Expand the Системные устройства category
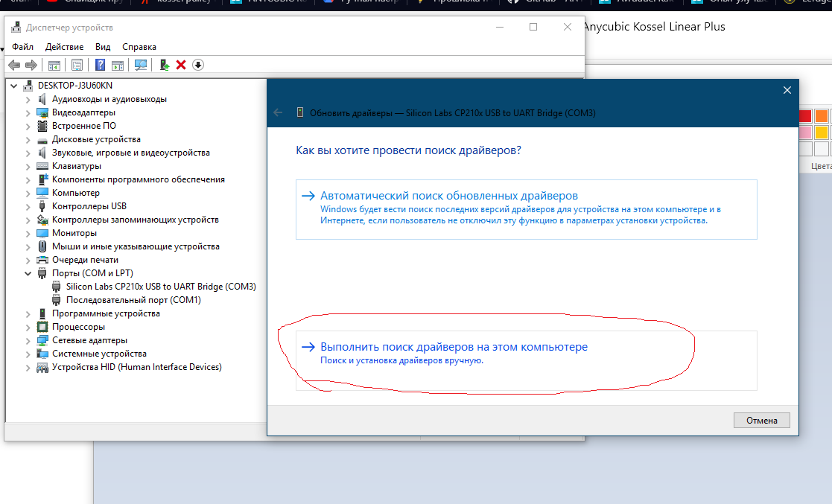Viewport: 832px width, 504px height. pyautogui.click(x=28, y=354)
